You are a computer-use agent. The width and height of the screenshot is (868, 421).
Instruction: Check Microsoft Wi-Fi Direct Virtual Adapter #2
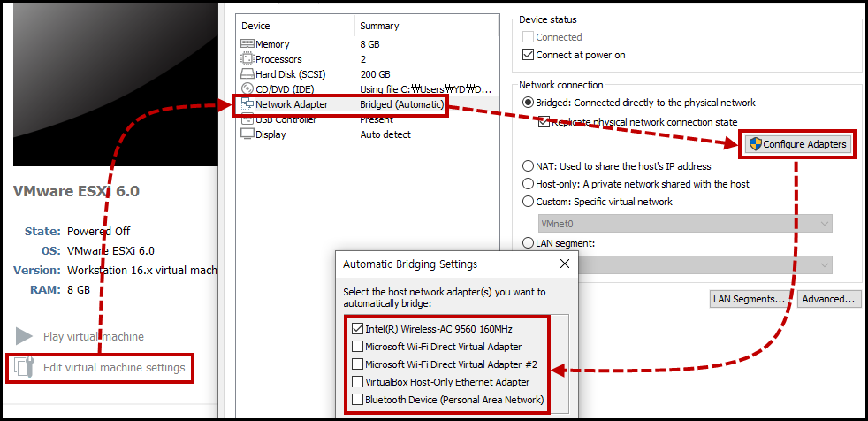[358, 364]
